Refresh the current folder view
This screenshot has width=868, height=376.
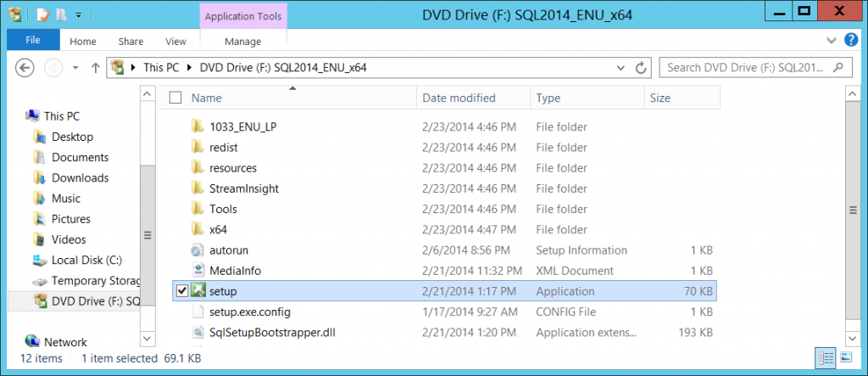641,68
